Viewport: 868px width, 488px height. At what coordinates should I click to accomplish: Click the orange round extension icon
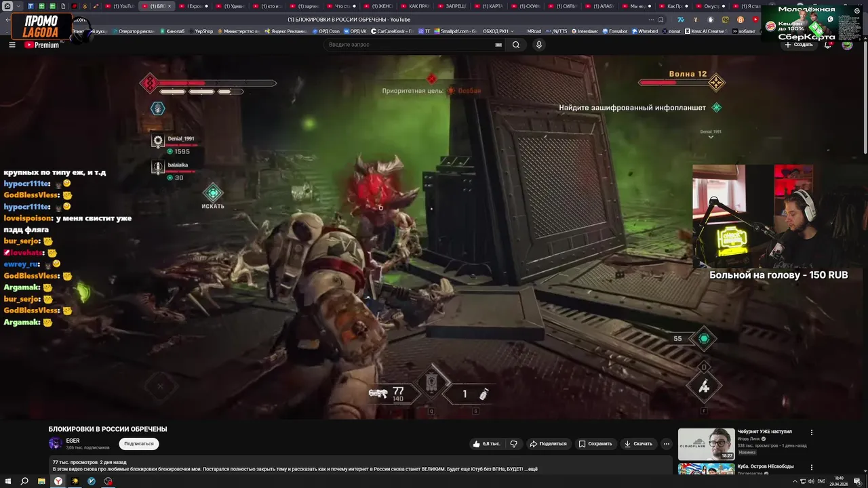point(740,20)
